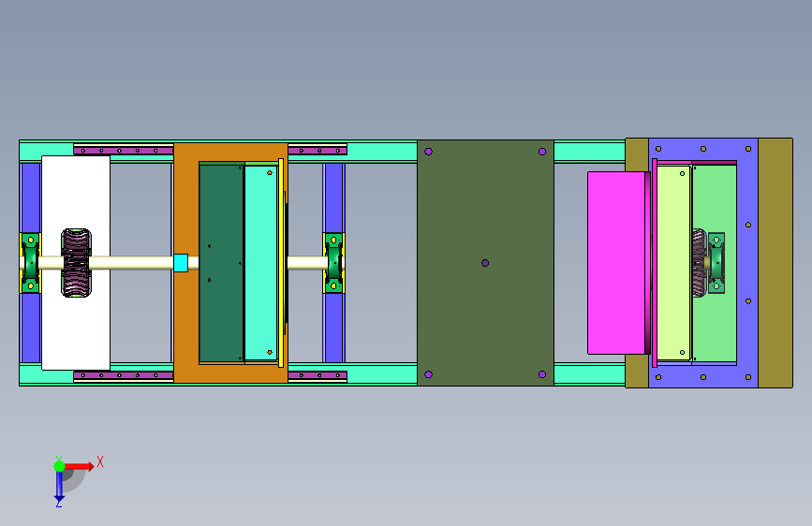Select the upper-left purple linear guide rail

(x=124, y=151)
